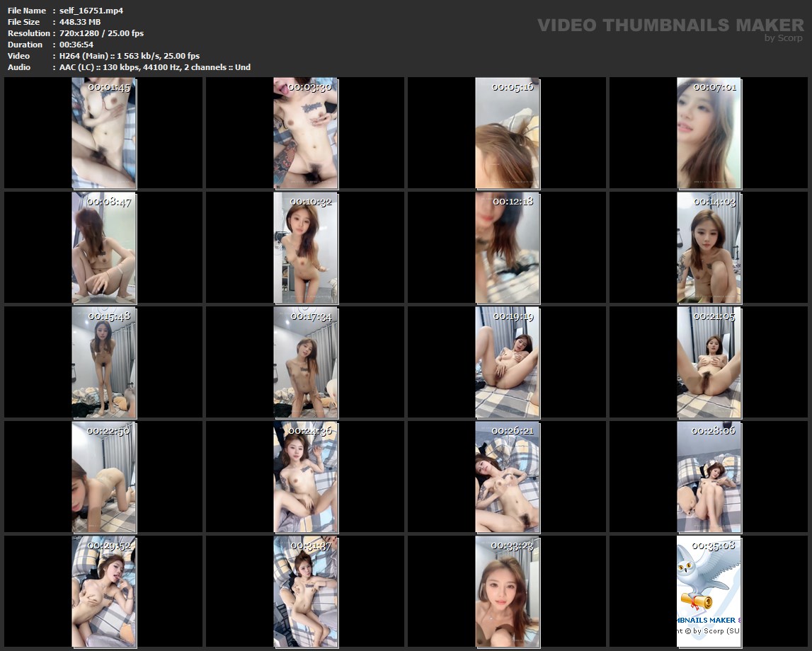Select the 00:07:01 frame thumbnail
Image resolution: width=812 pixels, height=651 pixels.
pos(709,133)
